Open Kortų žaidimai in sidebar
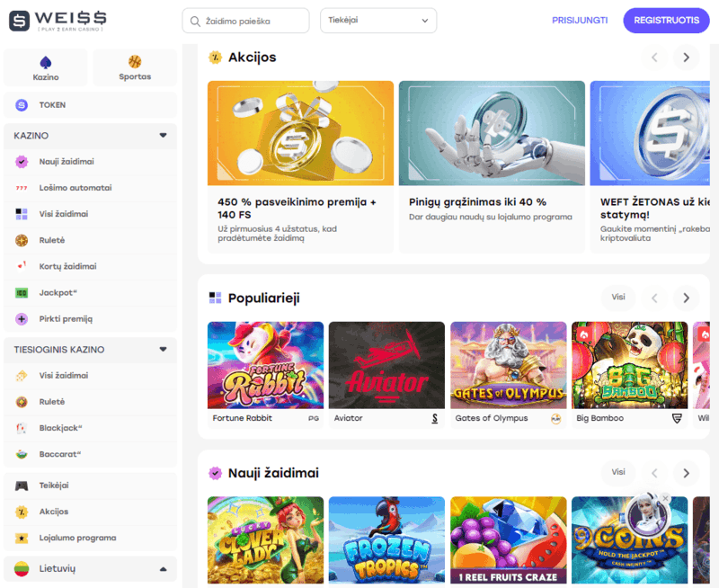The image size is (719, 588). 90,266
